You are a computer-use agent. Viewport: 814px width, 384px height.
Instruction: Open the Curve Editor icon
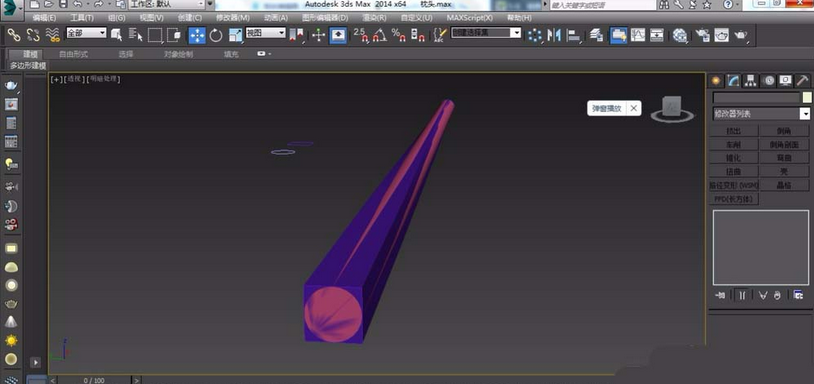(637, 35)
